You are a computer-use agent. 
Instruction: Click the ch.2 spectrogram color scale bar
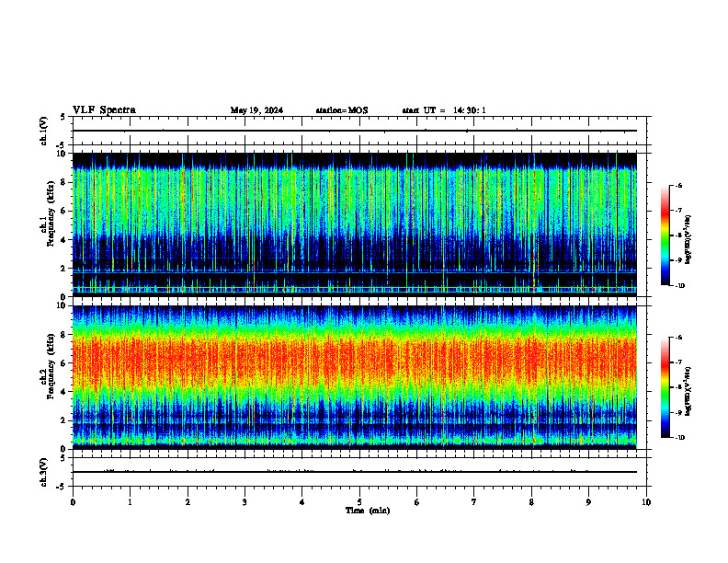click(x=665, y=387)
